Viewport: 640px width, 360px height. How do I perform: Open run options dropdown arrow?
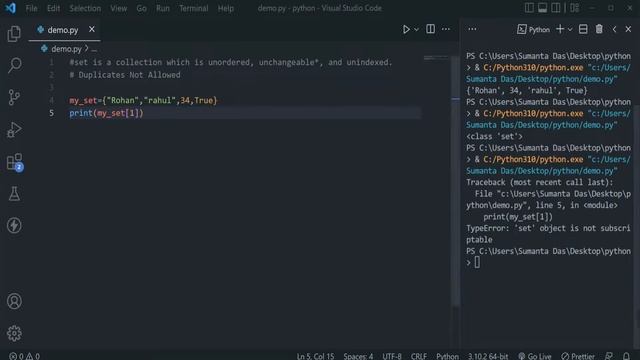click(416, 29)
